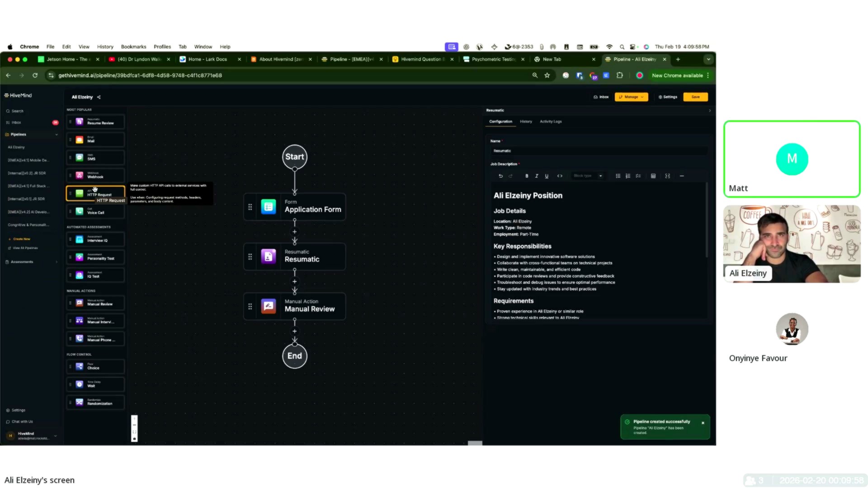The image size is (868, 488).
Task: Redo the edit in Job Description toolbar
Action: [x=510, y=176]
